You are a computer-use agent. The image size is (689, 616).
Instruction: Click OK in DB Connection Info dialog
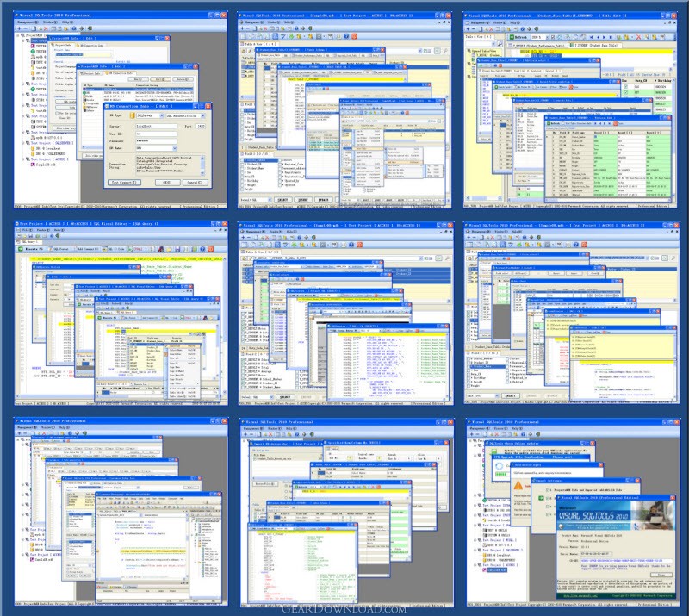coord(167,182)
